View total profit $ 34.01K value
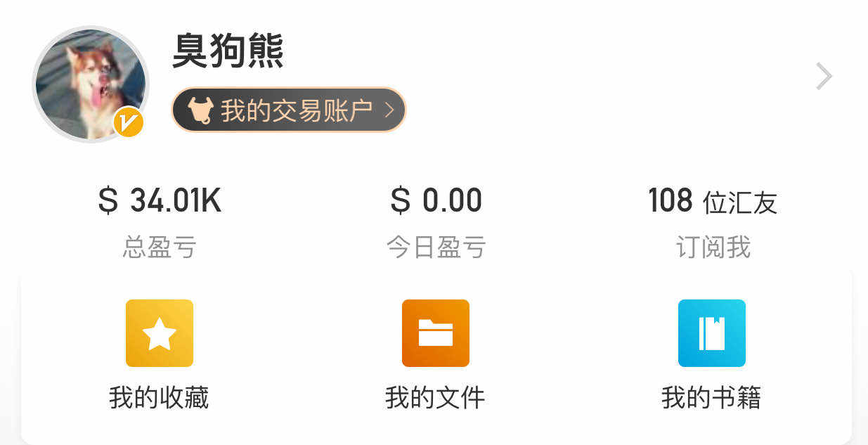The width and height of the screenshot is (868, 445). [160, 201]
